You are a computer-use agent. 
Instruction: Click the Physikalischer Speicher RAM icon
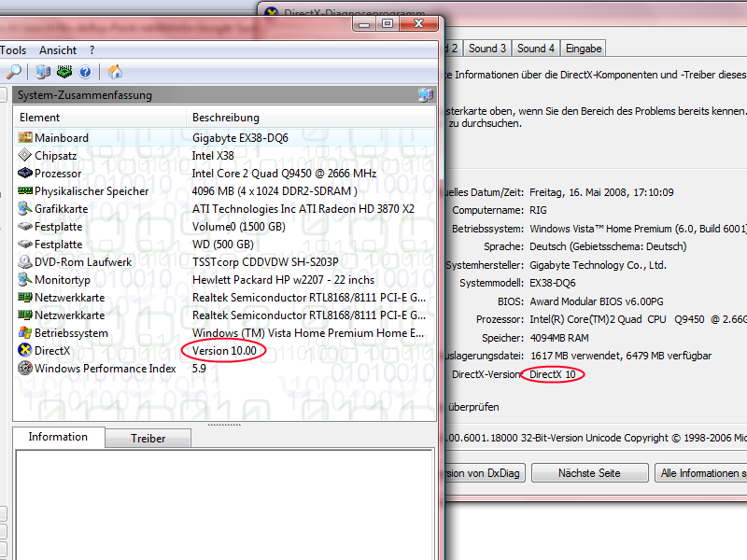coord(25,190)
